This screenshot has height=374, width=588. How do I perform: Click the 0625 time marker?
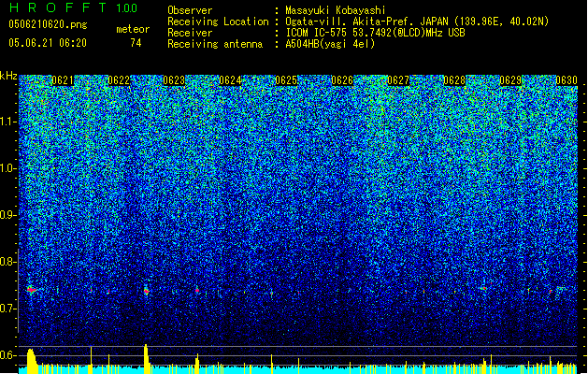(x=286, y=80)
